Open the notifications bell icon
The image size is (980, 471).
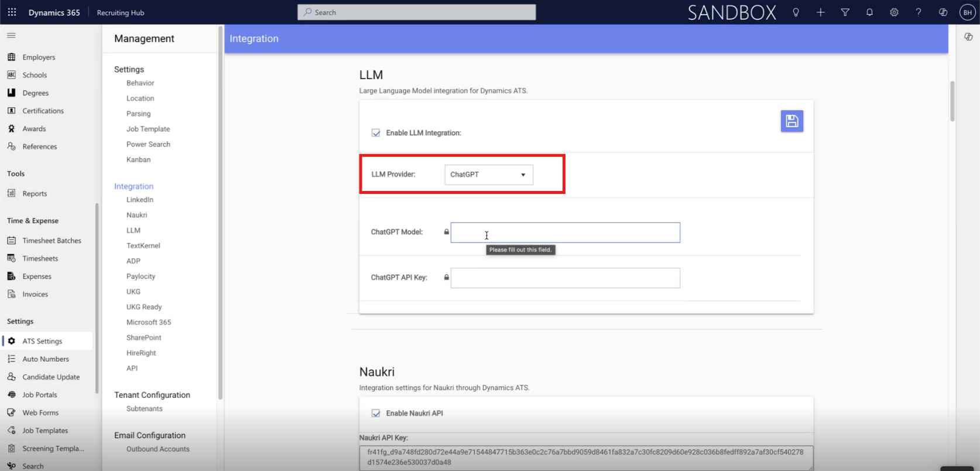[x=869, y=12]
